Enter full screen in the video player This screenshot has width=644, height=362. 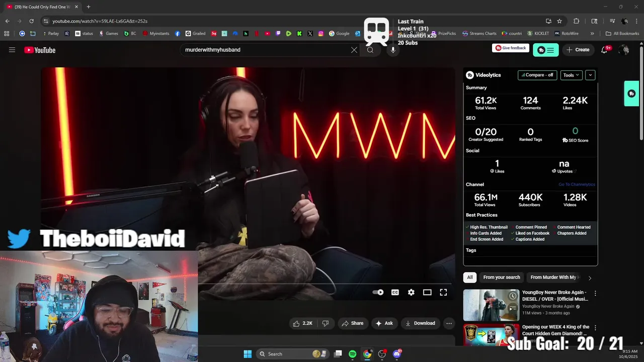(x=443, y=292)
